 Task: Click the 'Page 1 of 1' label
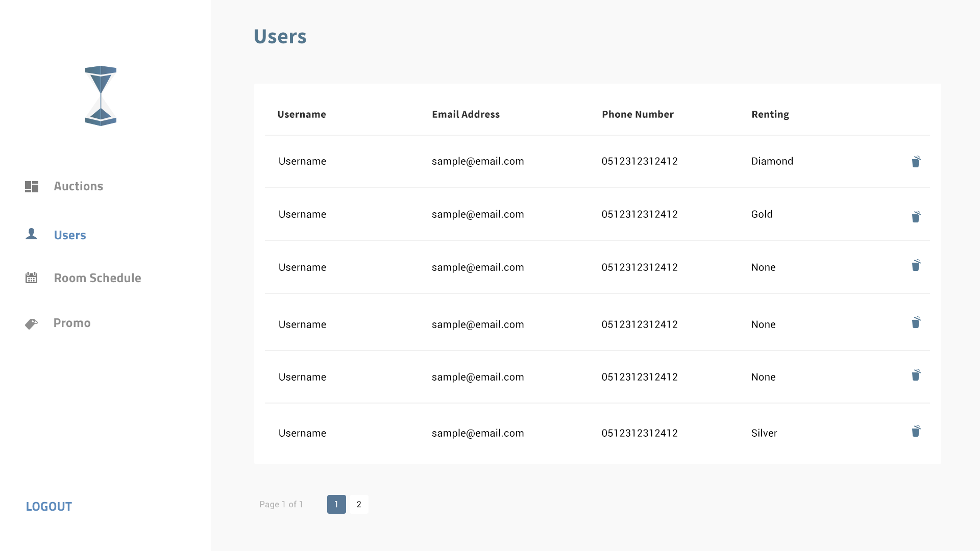(281, 504)
